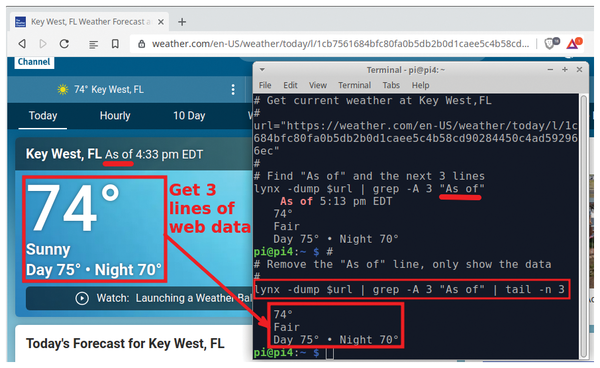Open the terminal Edit menu
The image size is (600, 368).
coord(290,85)
